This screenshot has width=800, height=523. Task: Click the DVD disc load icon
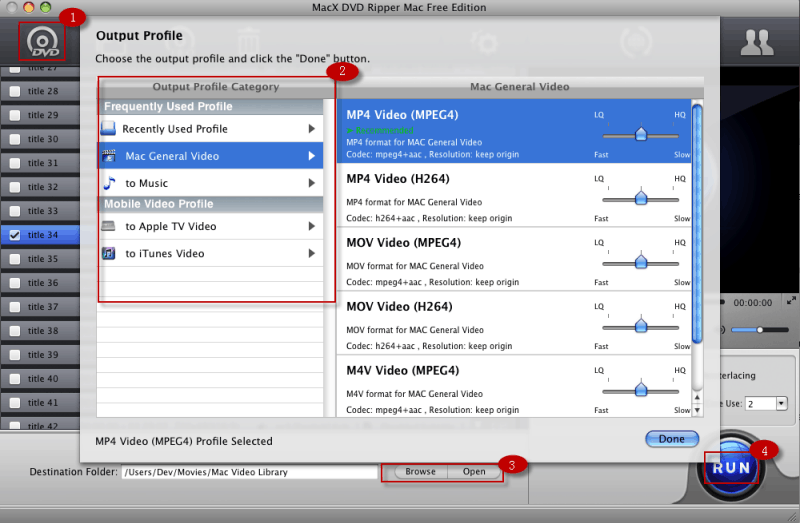coord(43,42)
